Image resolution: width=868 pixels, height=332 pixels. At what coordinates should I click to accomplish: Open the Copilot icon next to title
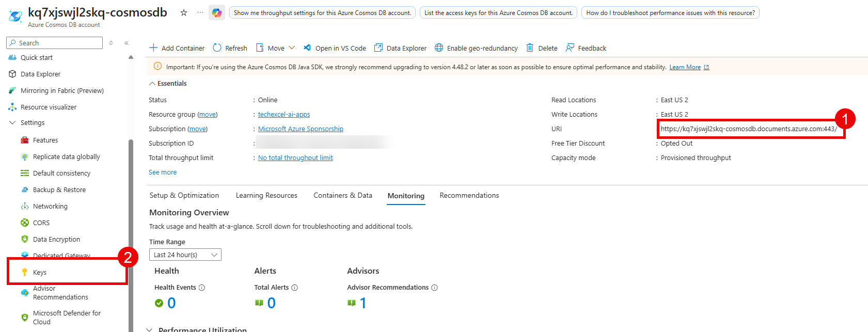(x=217, y=13)
